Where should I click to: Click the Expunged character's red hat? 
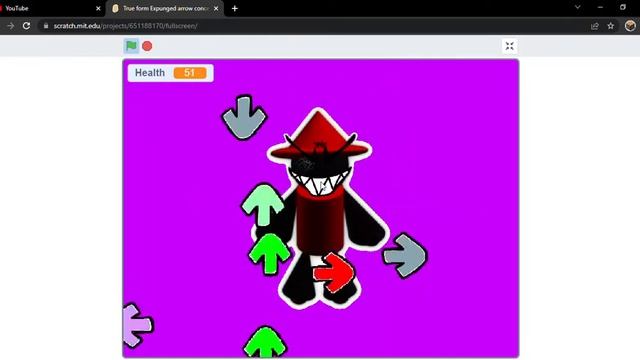[x=319, y=135]
